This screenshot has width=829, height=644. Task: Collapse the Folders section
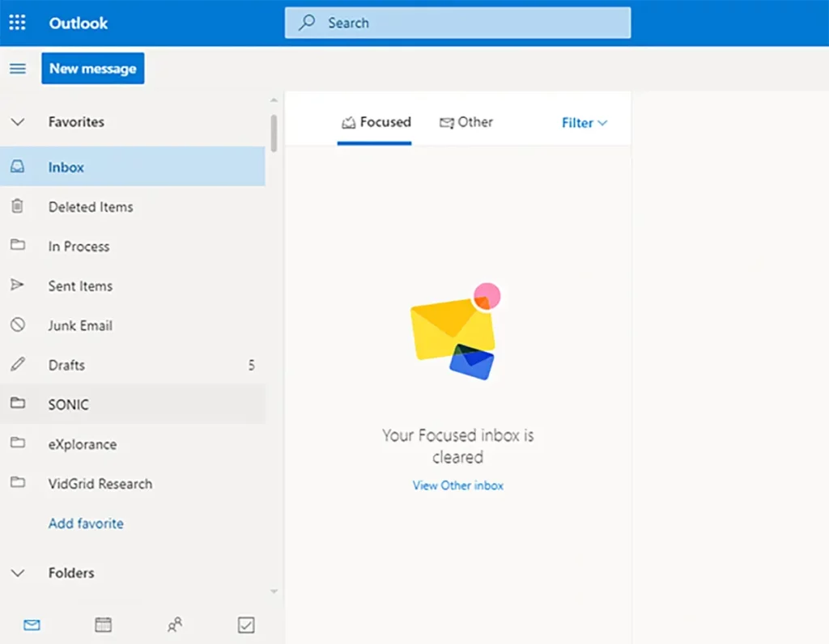pos(18,573)
